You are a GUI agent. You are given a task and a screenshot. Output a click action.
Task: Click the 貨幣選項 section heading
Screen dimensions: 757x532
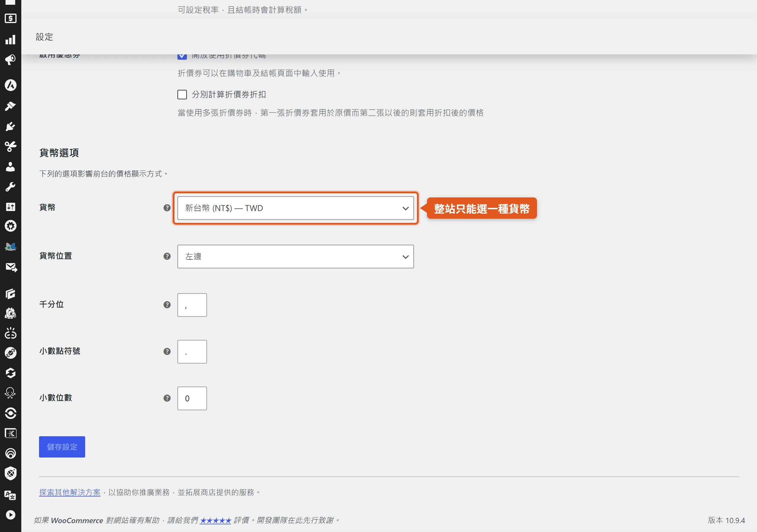pyautogui.click(x=59, y=153)
